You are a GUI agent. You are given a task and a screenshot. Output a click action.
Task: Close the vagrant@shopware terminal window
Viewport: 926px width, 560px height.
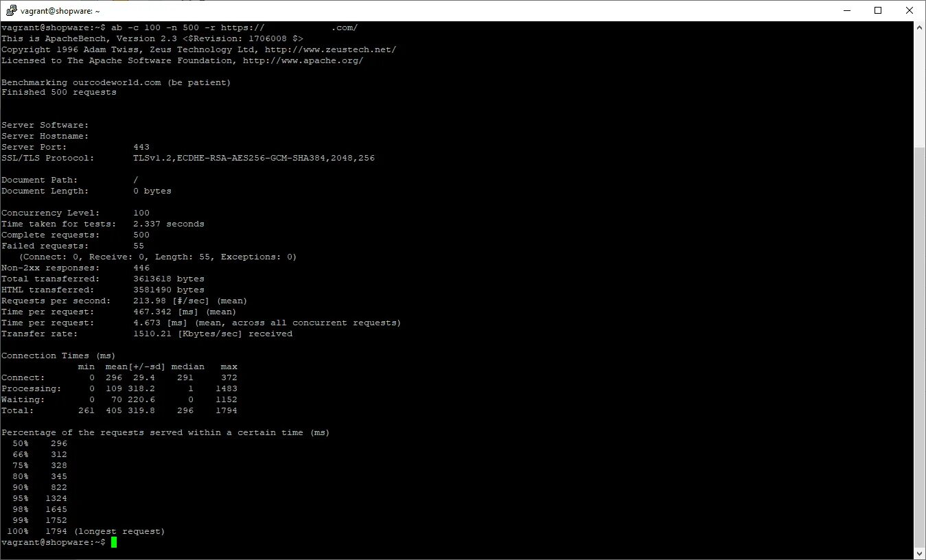pos(910,10)
